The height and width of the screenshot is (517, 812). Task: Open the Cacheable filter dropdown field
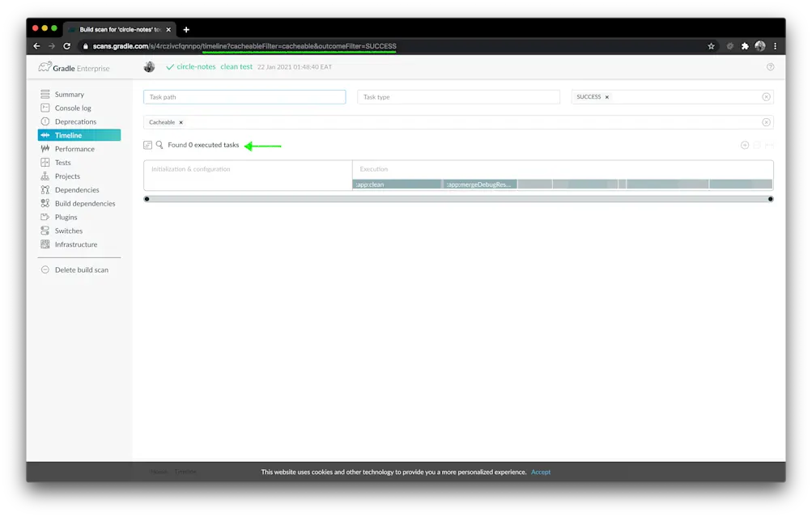[458, 122]
